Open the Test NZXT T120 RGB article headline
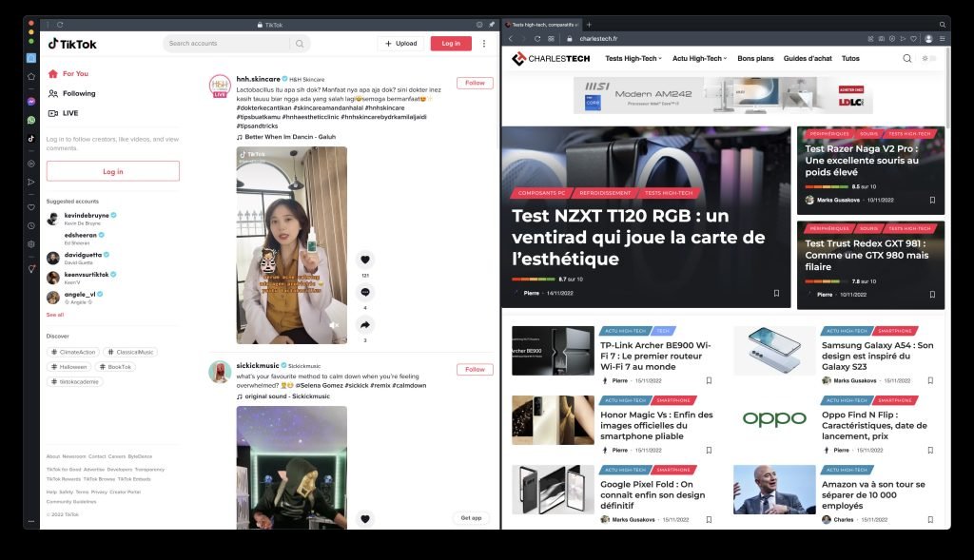The image size is (974, 560). (x=638, y=237)
